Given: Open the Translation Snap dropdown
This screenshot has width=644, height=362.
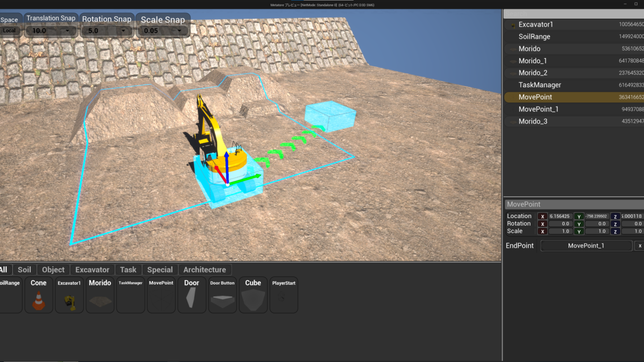Looking at the screenshot, I should tap(51, 31).
